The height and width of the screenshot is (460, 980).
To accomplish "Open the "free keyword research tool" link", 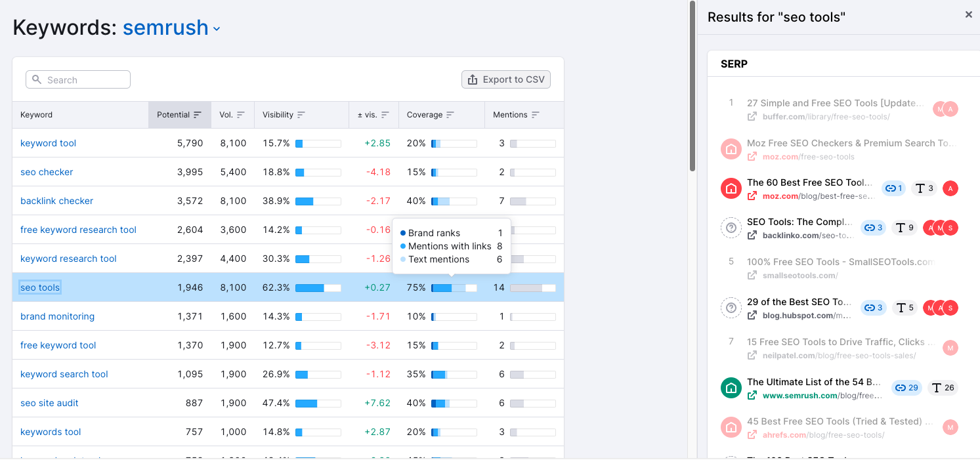I will click(78, 230).
